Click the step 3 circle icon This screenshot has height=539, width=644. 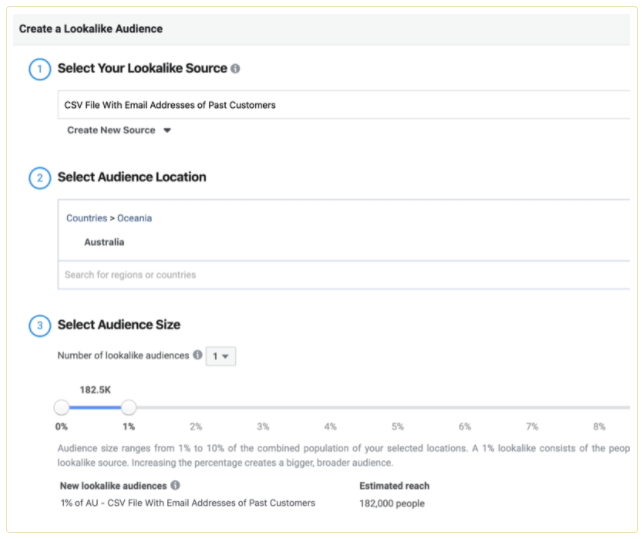point(39,325)
